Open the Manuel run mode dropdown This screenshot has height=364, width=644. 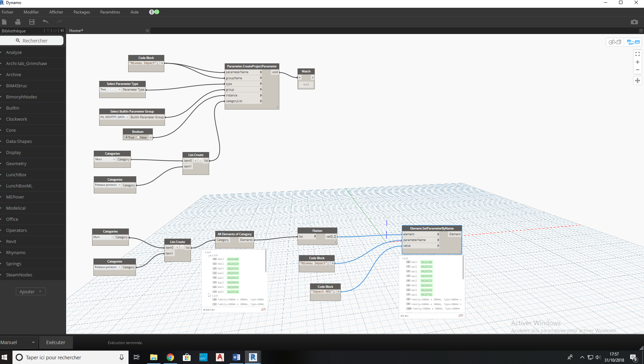[19, 342]
